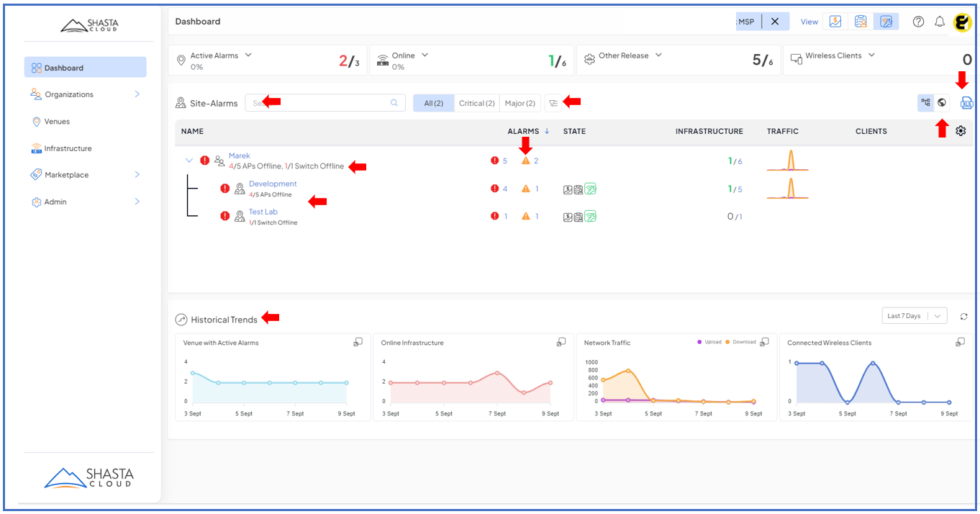Click Marek's major alarm count 2

tap(536, 161)
